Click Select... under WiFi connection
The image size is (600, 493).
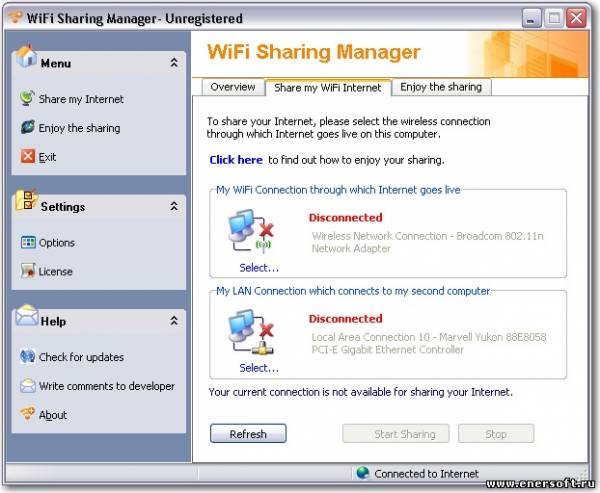coord(259,268)
